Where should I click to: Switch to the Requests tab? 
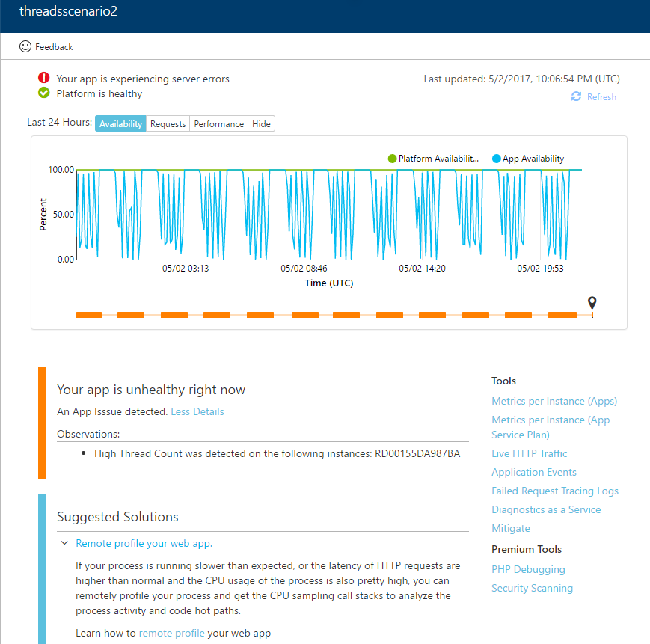click(168, 124)
